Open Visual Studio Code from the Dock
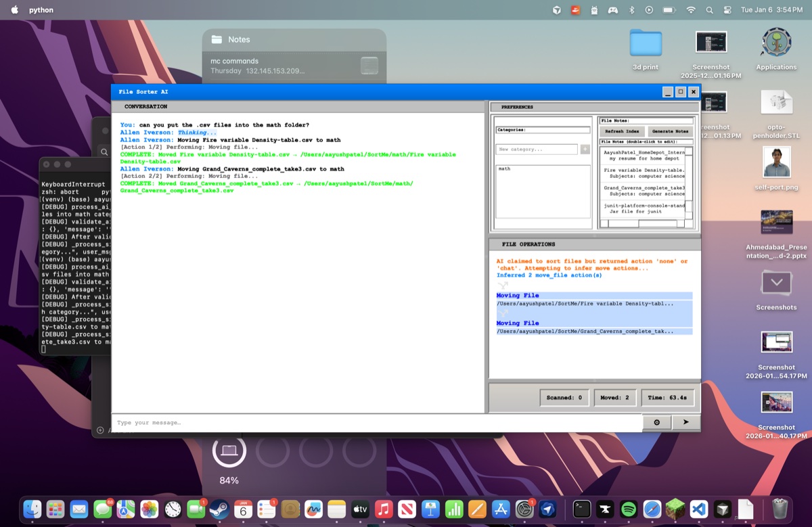 699,509
